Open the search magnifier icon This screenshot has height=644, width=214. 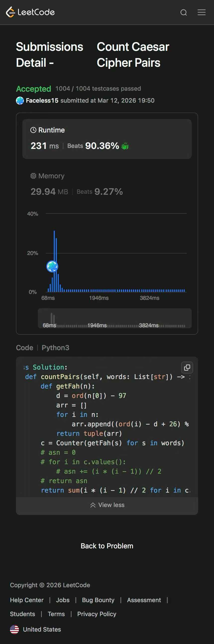(x=184, y=12)
